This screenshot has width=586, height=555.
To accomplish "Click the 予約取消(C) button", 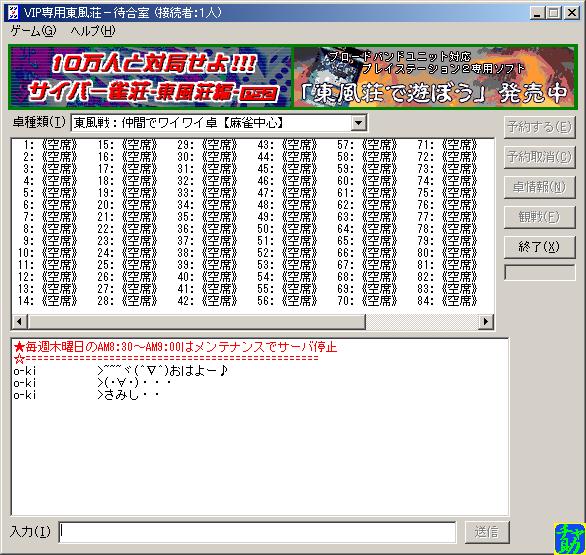I will 539,157.
